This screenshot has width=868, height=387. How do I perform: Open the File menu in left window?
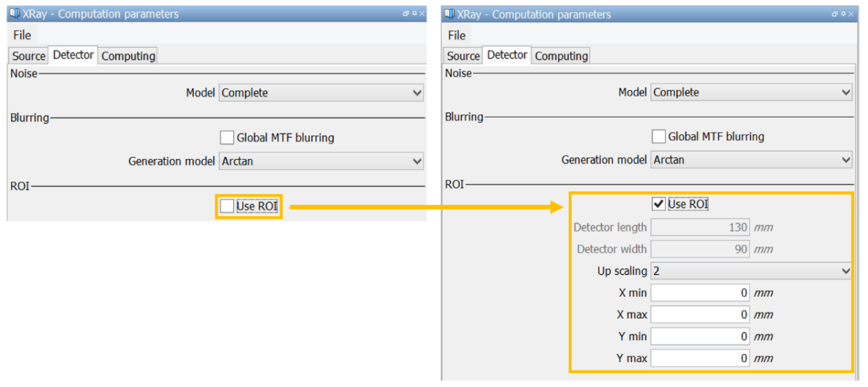(x=22, y=35)
